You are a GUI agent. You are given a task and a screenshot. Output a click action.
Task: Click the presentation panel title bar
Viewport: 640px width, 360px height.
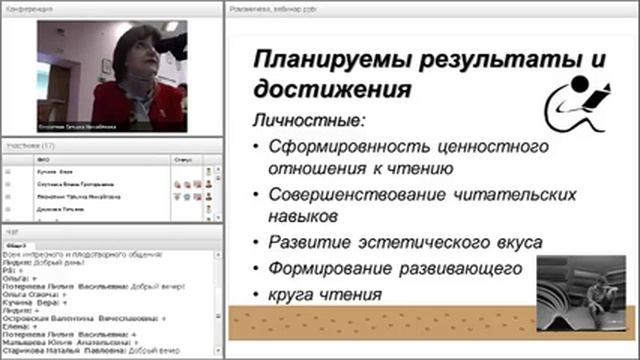(x=432, y=9)
